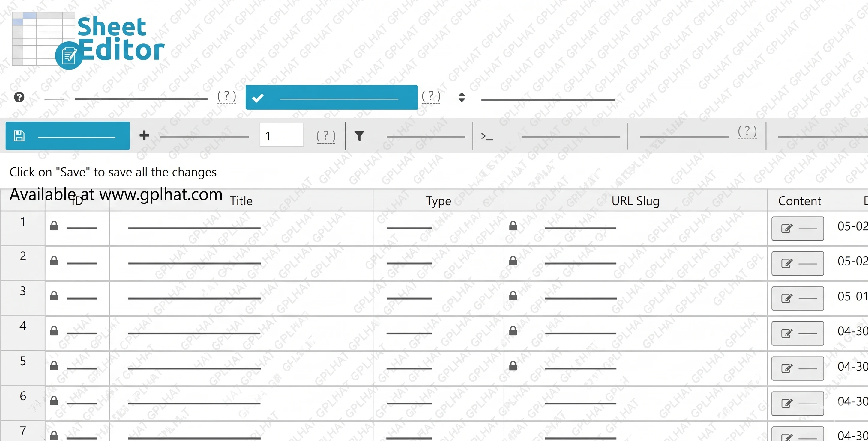Open the Content edit button in row 2

tap(798, 264)
